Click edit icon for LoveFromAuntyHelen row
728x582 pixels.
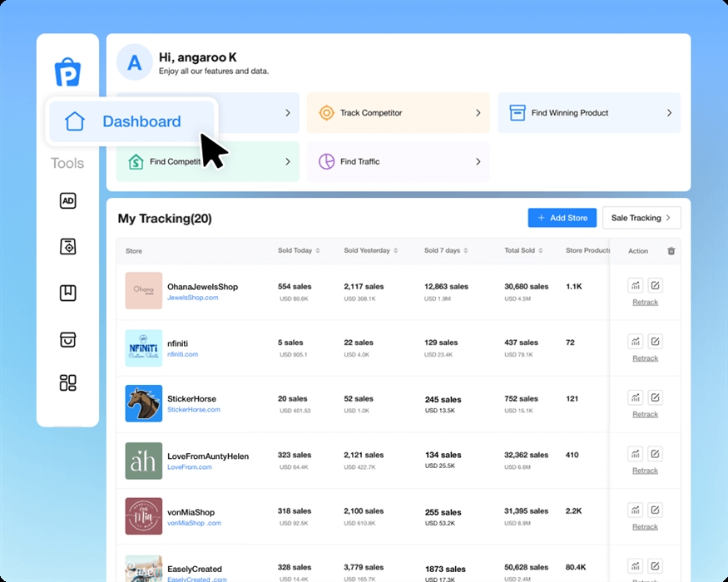655,454
